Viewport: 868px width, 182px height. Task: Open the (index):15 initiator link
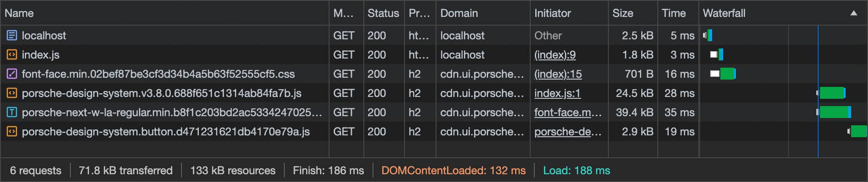[x=558, y=74]
